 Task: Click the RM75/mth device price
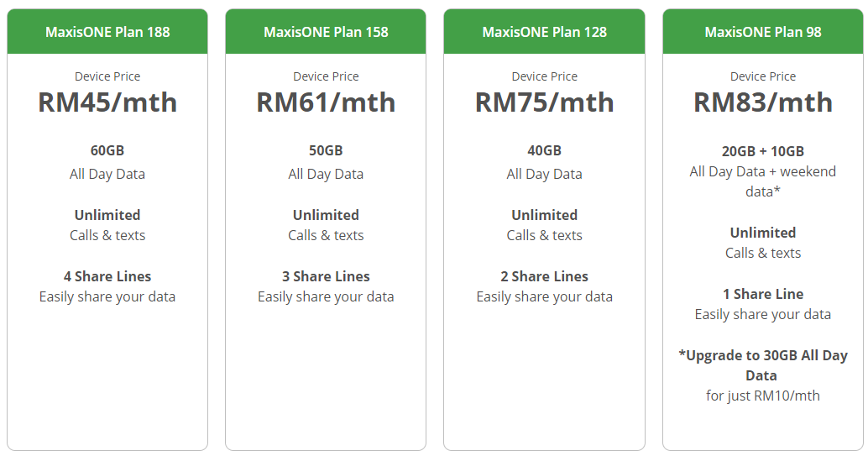click(544, 102)
